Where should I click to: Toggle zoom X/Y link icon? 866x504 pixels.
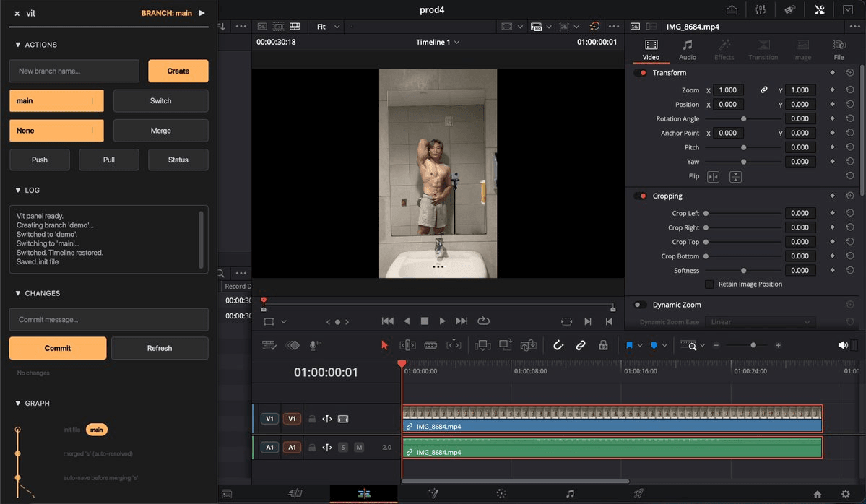(x=764, y=90)
